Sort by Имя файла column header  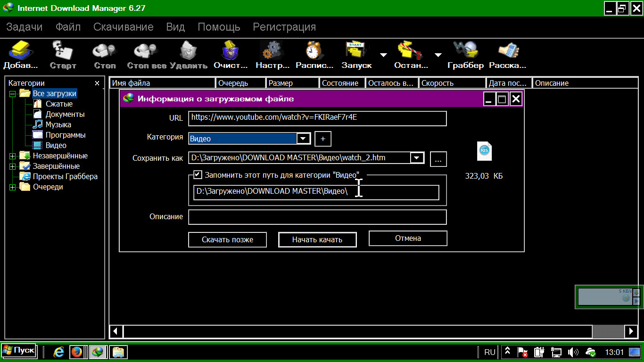point(163,83)
